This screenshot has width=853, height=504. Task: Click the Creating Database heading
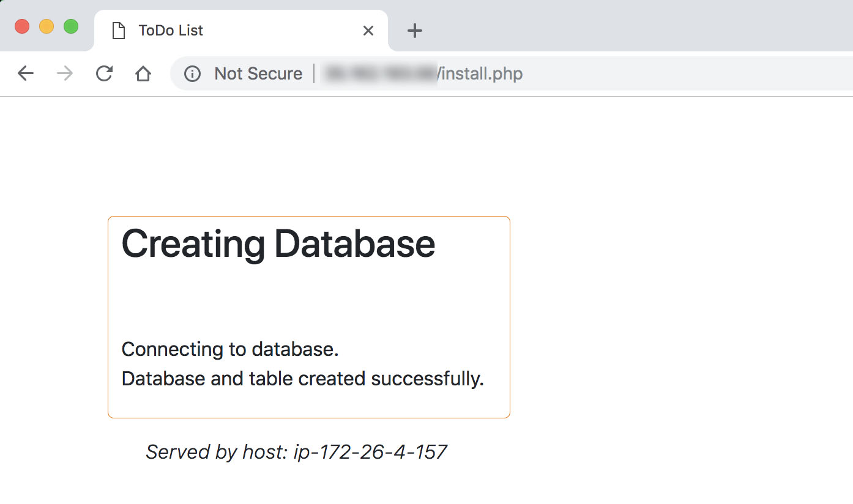(278, 243)
